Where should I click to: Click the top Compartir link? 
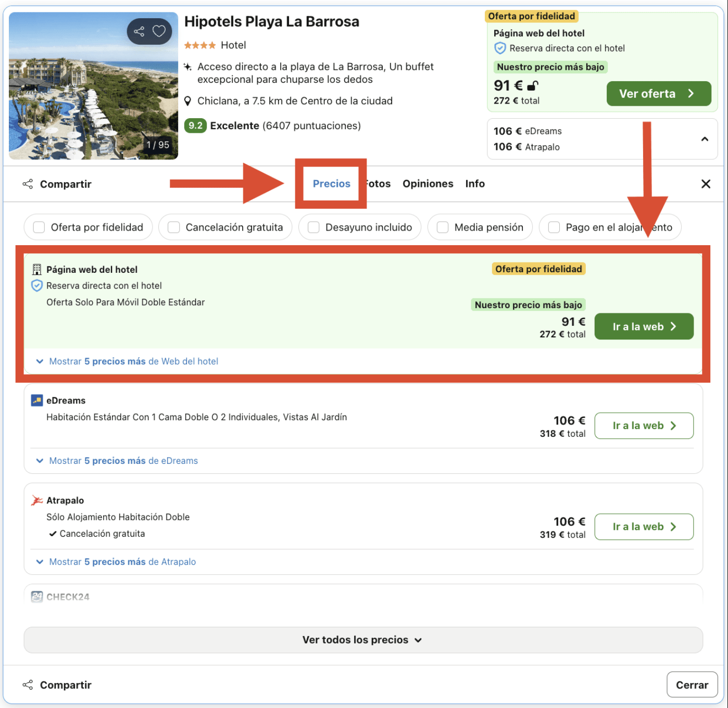[x=66, y=184]
